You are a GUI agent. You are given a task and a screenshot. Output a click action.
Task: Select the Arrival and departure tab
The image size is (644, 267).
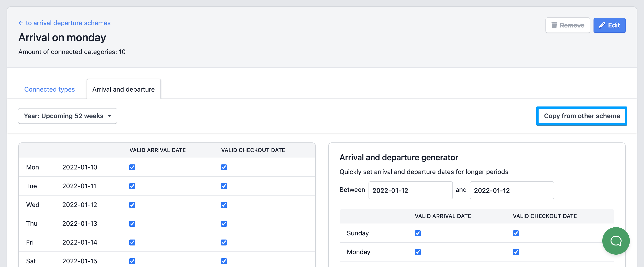click(124, 89)
